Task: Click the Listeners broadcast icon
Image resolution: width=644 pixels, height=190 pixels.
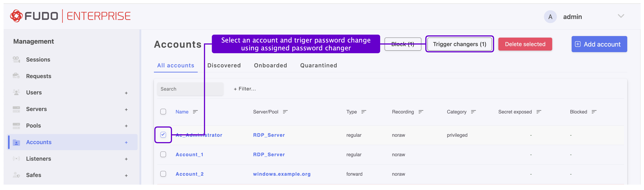Action: coord(16,158)
